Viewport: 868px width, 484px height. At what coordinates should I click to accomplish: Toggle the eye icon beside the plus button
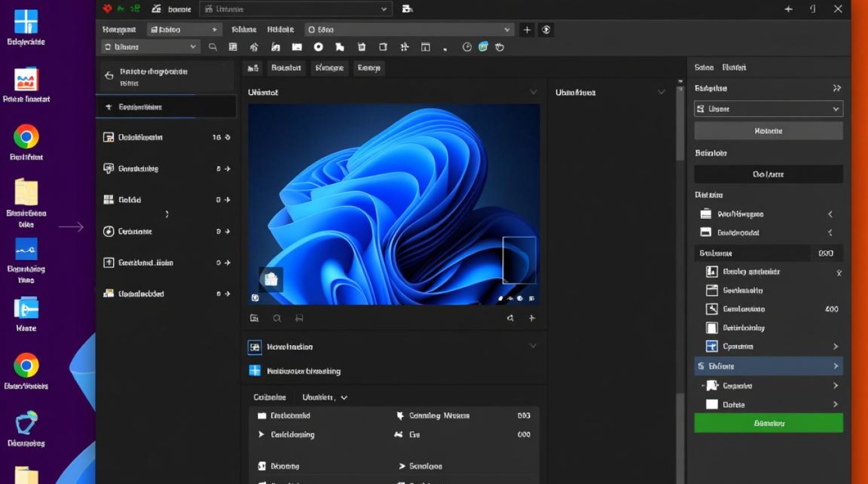pos(546,30)
